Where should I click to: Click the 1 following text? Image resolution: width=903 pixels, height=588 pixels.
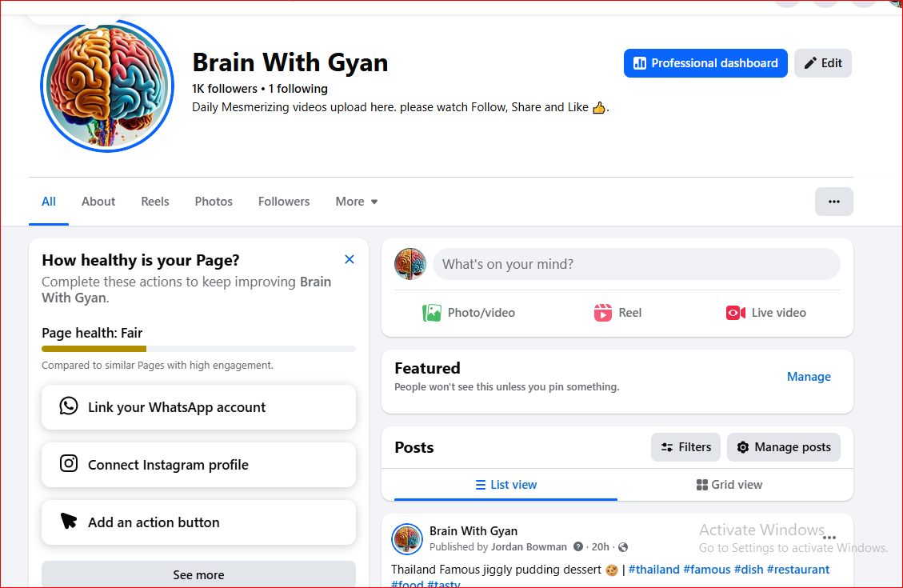tap(298, 89)
